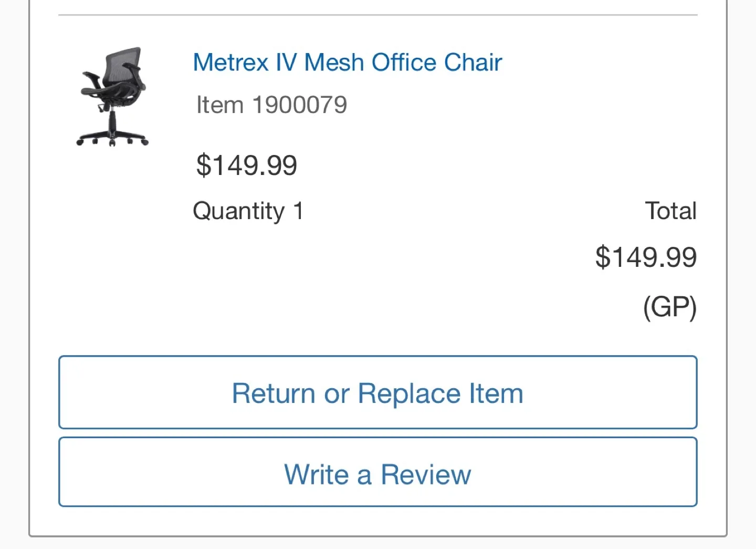Begin writing a review for this chair
The width and height of the screenshot is (756, 549).
(377, 474)
